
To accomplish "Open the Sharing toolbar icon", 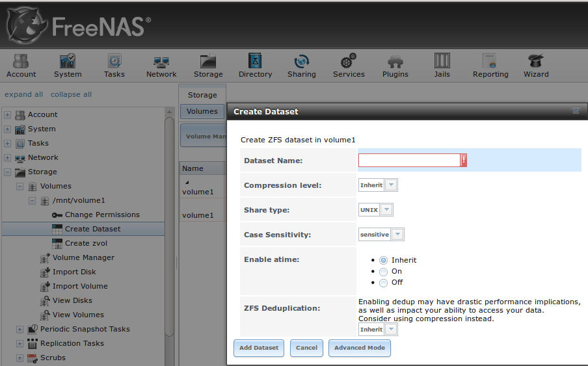I will coord(302,61).
